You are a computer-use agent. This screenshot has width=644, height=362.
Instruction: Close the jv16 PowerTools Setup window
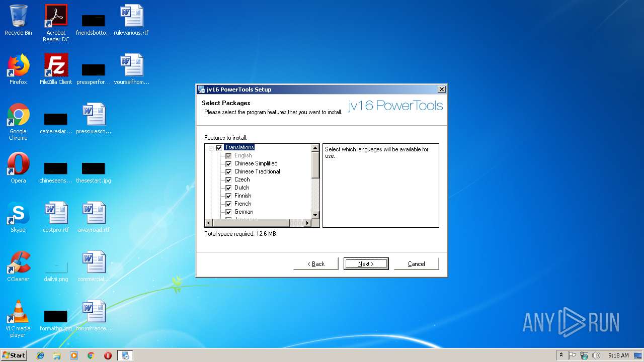point(441,89)
